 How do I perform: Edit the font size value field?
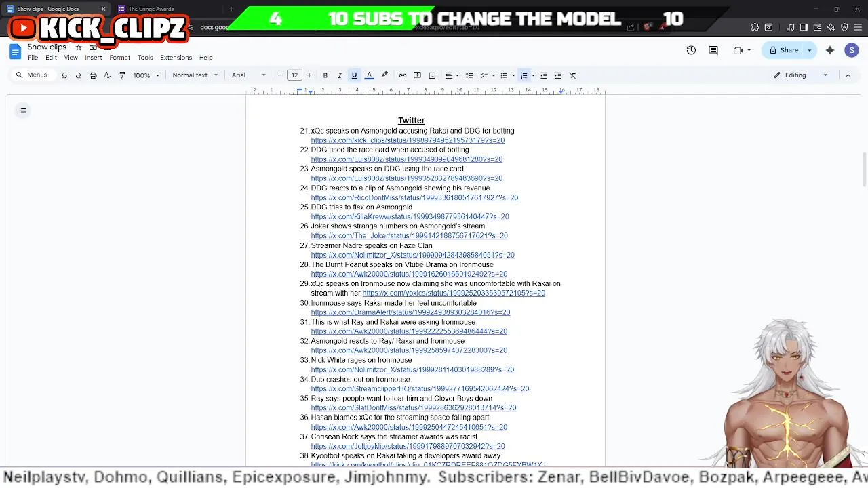(x=294, y=75)
